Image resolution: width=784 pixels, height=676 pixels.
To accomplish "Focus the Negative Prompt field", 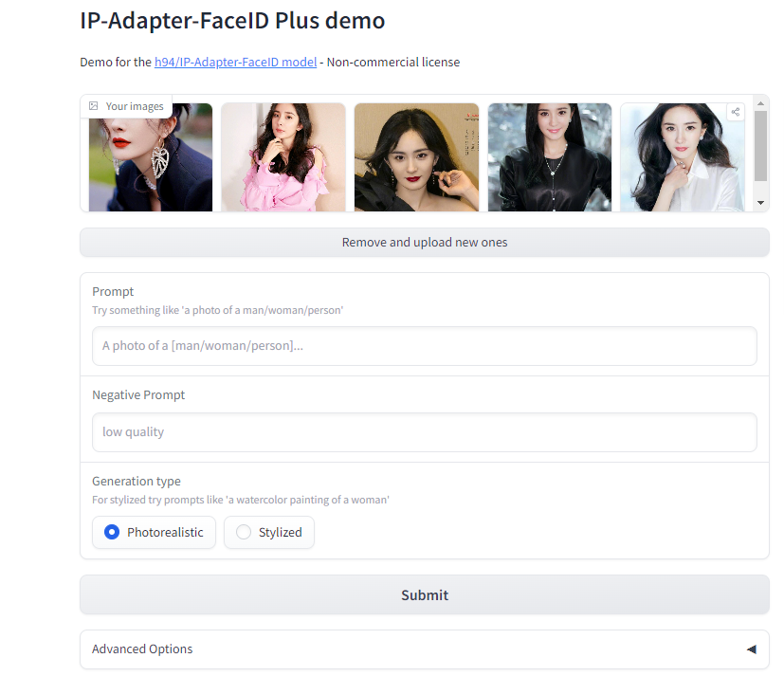I will click(425, 432).
